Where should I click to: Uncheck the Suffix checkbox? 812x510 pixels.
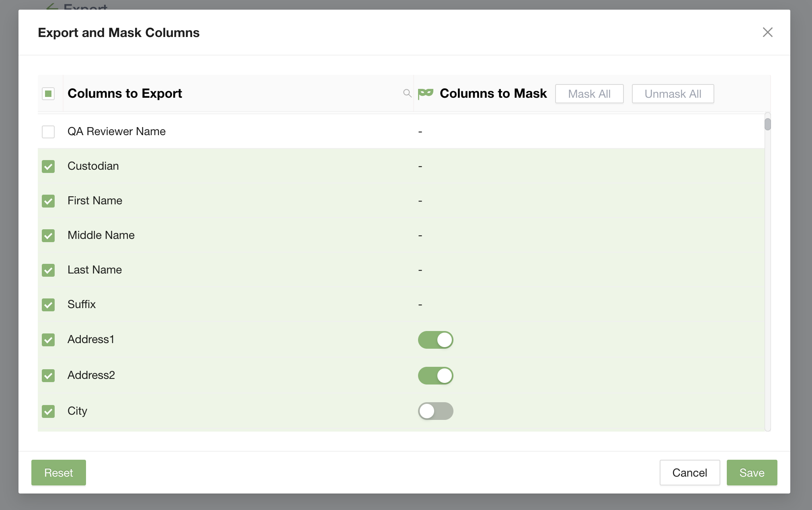(x=48, y=304)
